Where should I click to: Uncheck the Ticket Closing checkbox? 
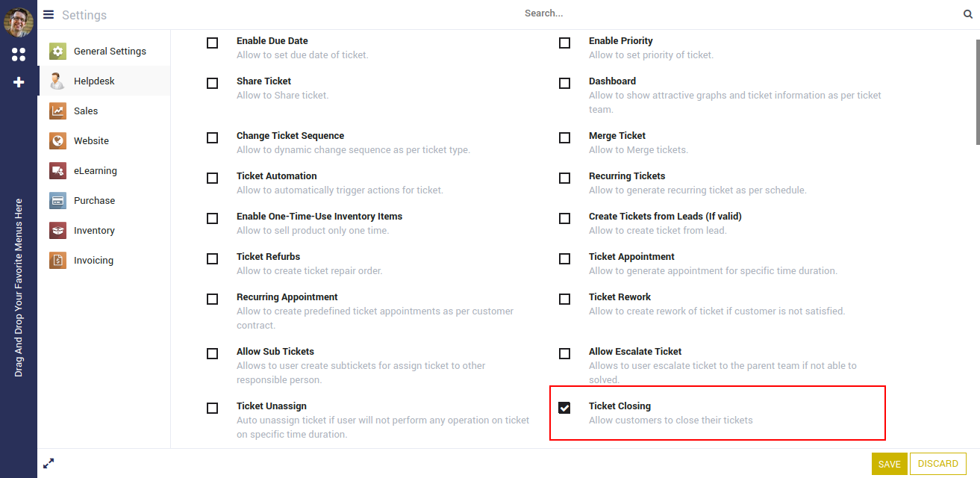[564, 408]
